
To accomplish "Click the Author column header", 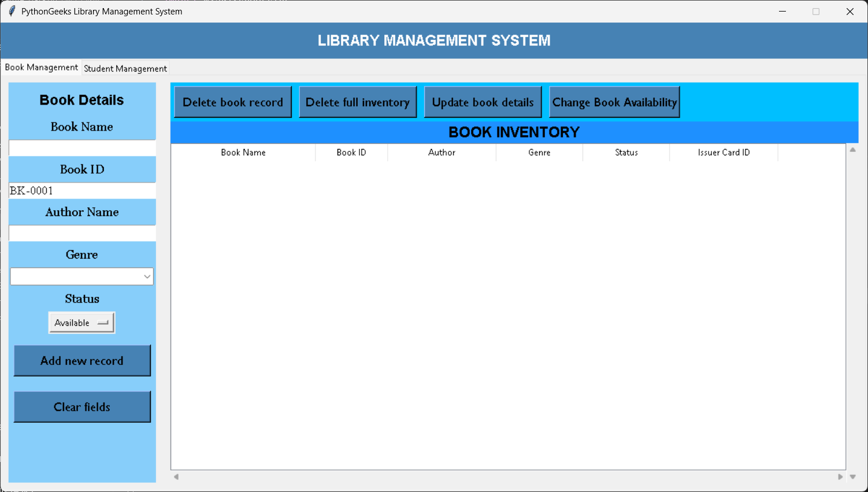I will tap(442, 152).
